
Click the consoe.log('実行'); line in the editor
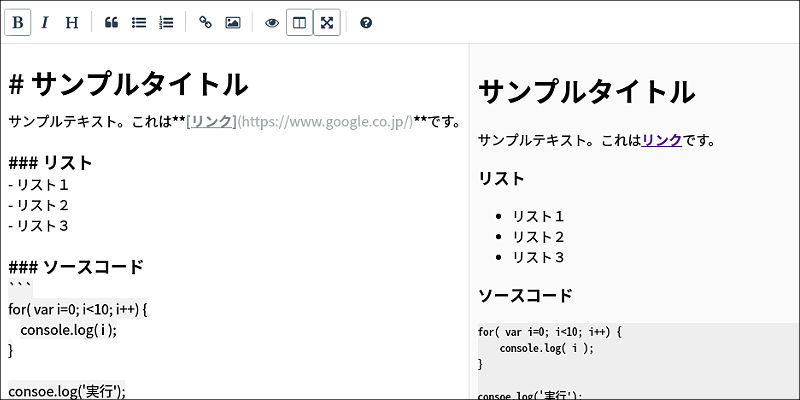coord(67,390)
